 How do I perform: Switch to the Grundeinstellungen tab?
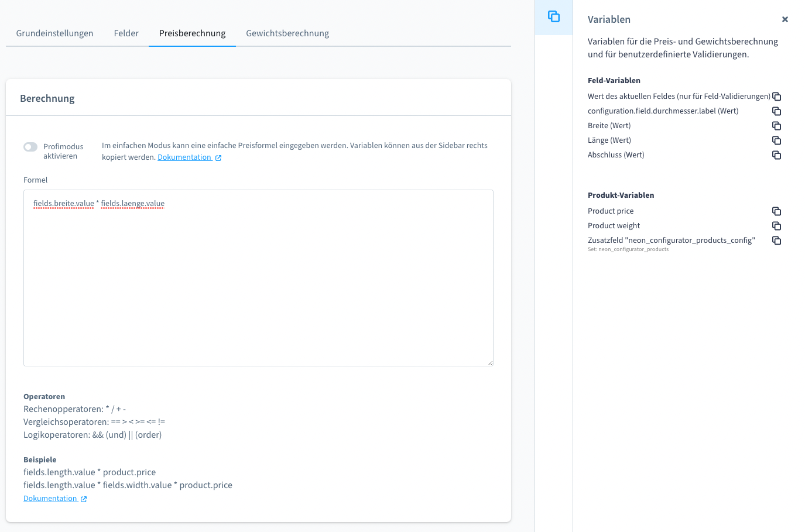[54, 33]
